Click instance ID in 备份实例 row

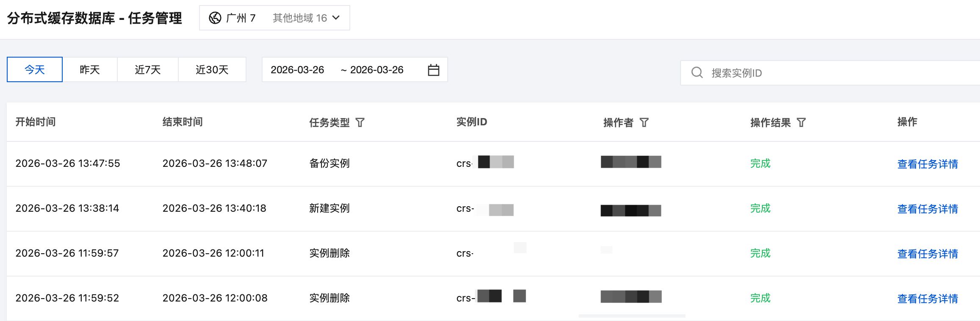point(485,163)
